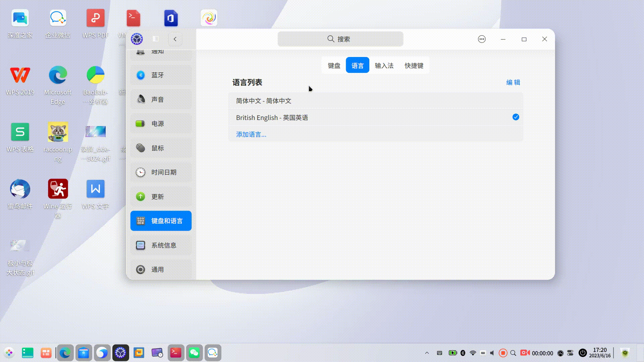
Task: Open the three-dot options menu
Action: click(482, 39)
